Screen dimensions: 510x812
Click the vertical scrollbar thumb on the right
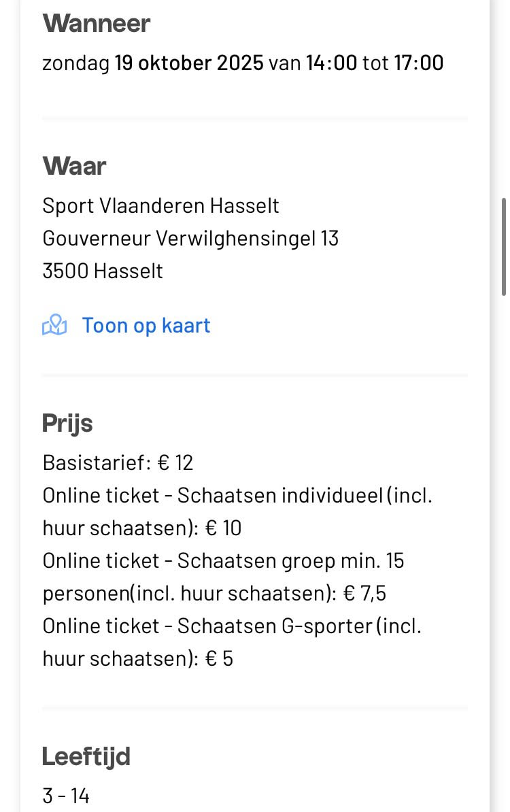click(504, 246)
